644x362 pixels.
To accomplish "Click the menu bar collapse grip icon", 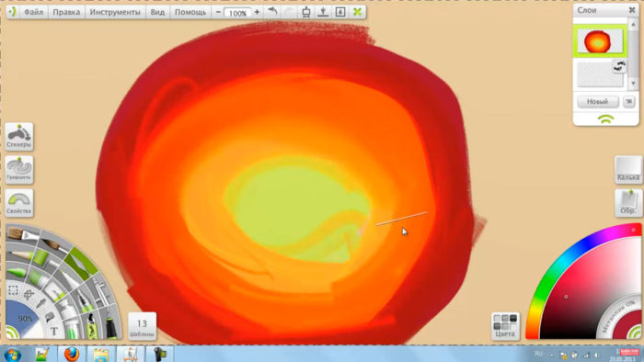I will [x=12, y=12].
